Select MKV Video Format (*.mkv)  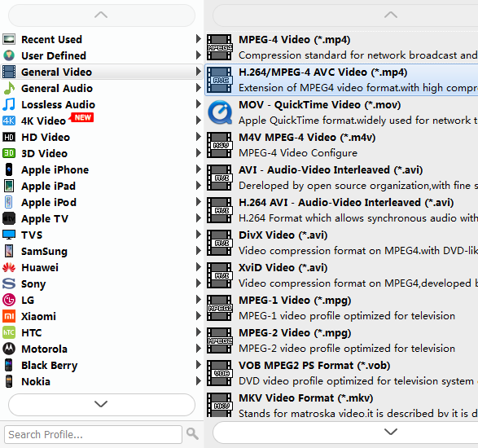[341, 405]
